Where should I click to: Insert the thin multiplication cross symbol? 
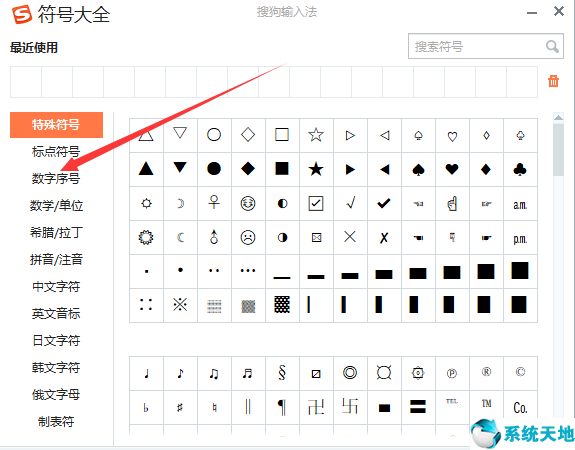coord(350,237)
